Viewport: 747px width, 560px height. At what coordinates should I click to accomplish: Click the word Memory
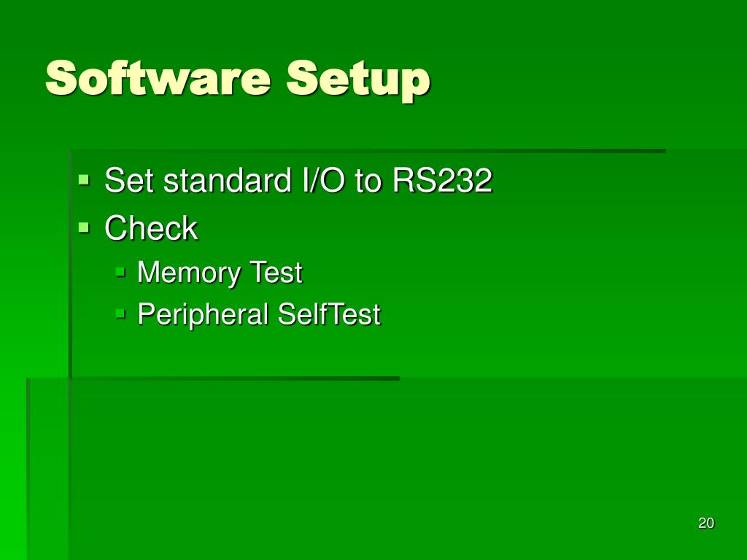tap(189, 273)
